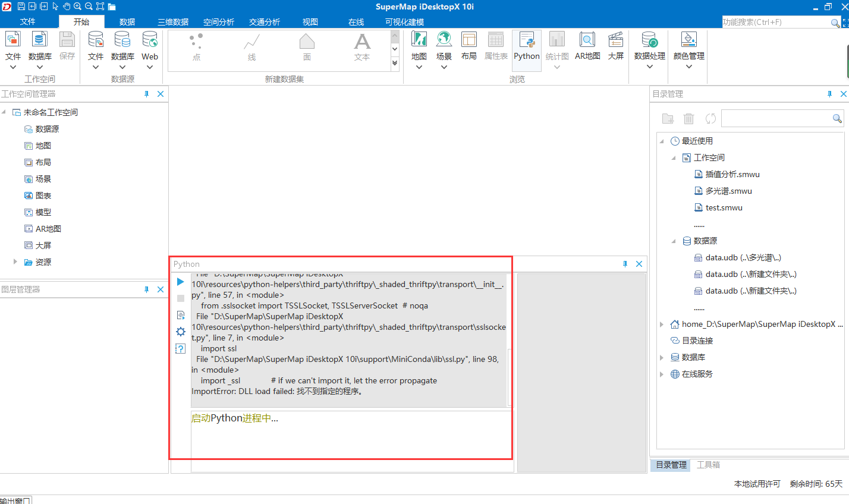This screenshot has height=504, width=849.
Task: Expand the home_D:\SuperMap tree node
Action: [662, 325]
